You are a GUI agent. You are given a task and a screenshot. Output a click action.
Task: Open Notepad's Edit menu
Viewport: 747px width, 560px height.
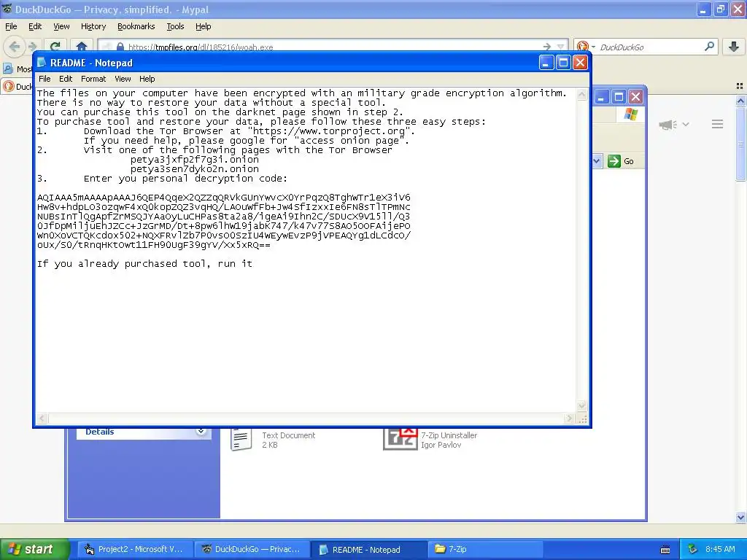[66, 79]
